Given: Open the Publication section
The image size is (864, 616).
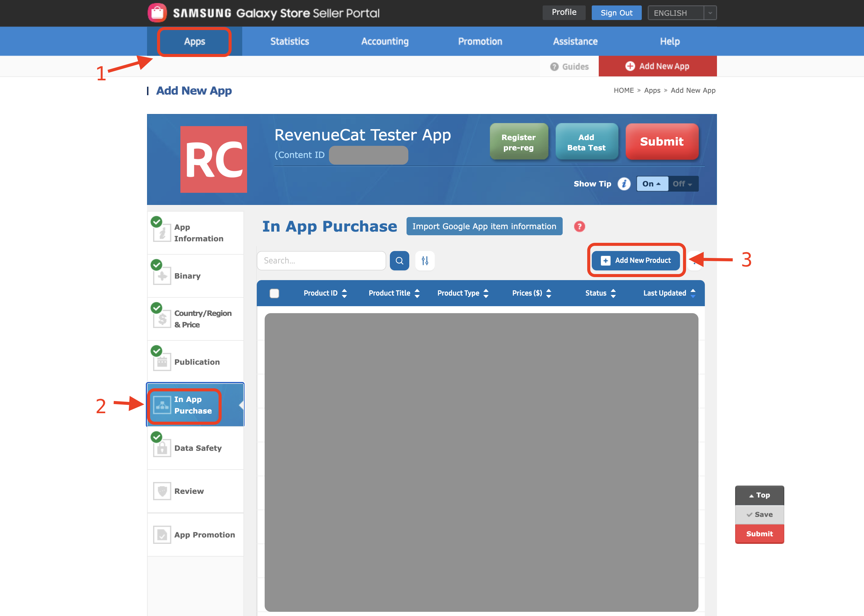Looking at the screenshot, I should (x=196, y=362).
